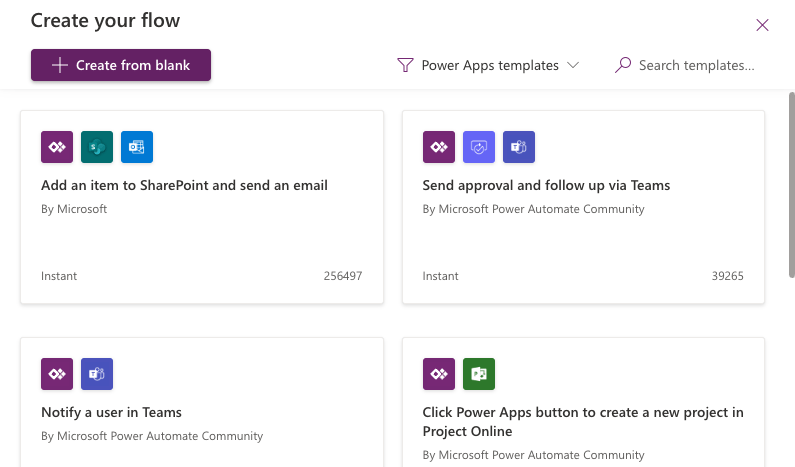Click the Power Apps icon on Notify a user card
The height and width of the screenshot is (467, 795).
(57, 374)
